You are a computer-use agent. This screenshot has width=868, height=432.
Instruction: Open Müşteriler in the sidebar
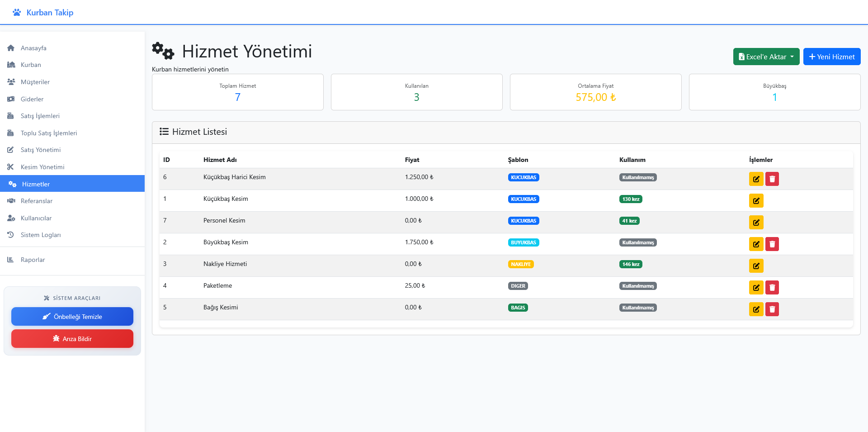pyautogui.click(x=35, y=82)
